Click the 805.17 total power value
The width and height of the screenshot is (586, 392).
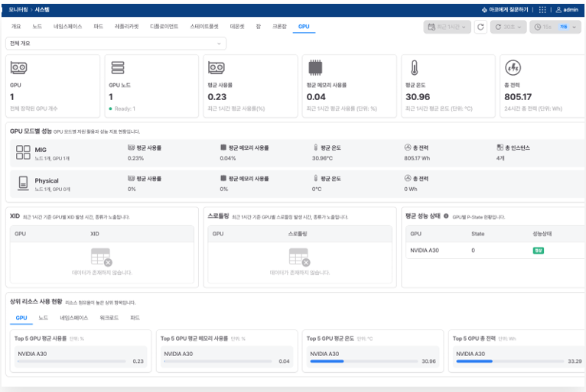click(x=518, y=97)
